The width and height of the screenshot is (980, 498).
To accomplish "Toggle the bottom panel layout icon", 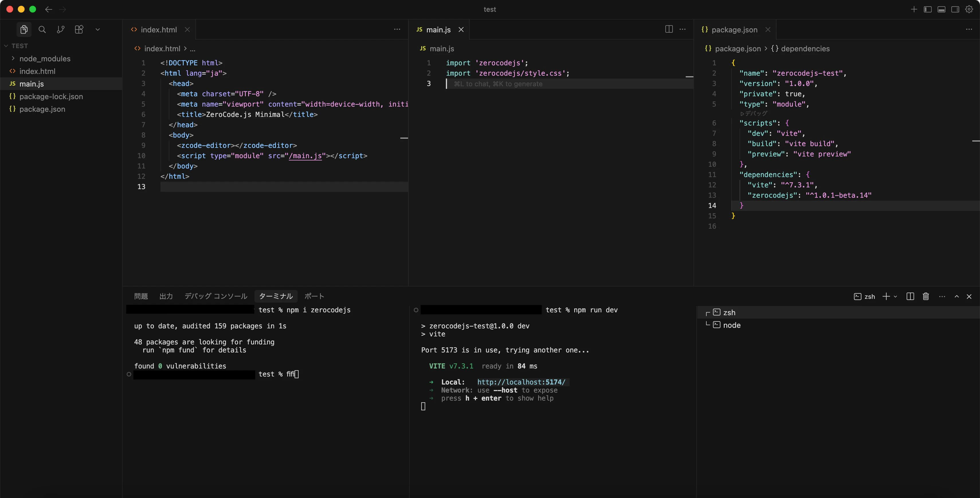I will pyautogui.click(x=941, y=9).
